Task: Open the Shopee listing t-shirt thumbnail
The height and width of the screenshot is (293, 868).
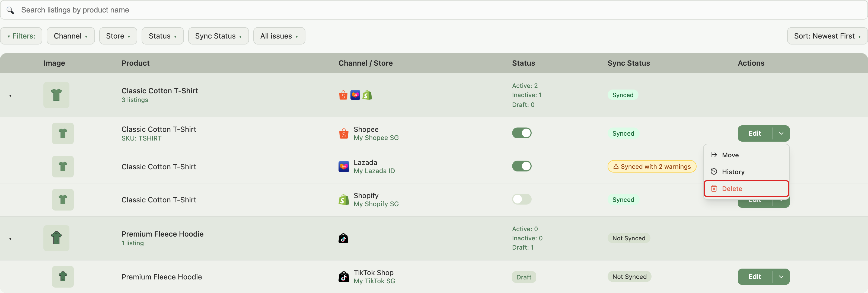Action: pos(63,133)
